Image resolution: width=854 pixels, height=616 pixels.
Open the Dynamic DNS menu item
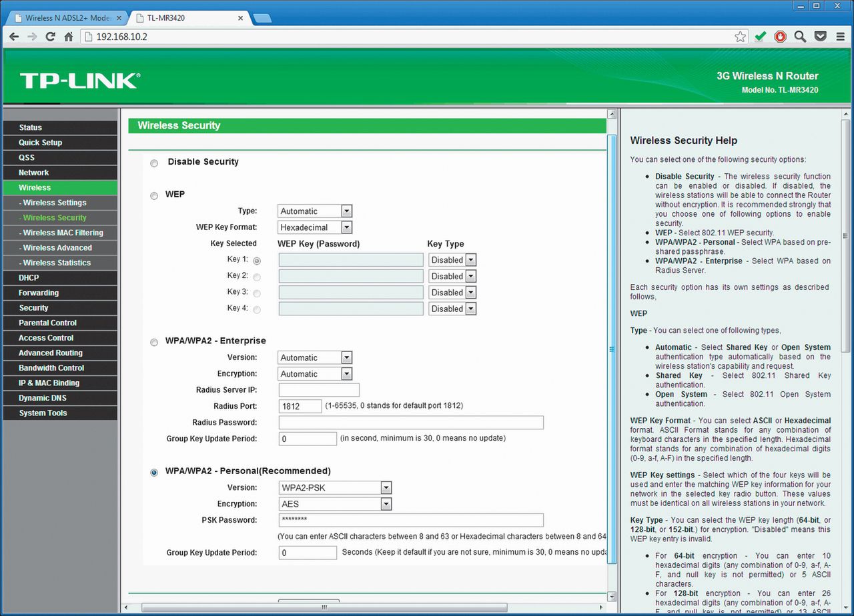60,398
